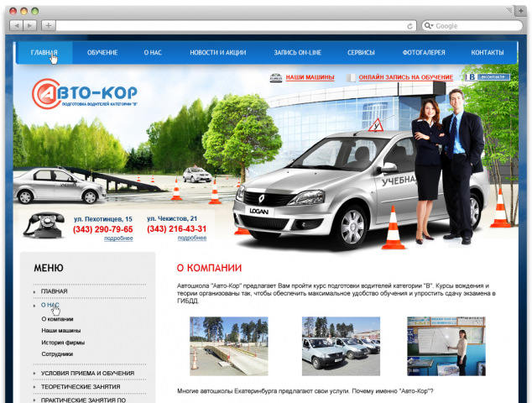The image size is (532, 403).
Task: Expand the arrow beside УСЛОВИЯ ПРИЕМА И ОБУЧЕНИЯ
Action: 34,374
